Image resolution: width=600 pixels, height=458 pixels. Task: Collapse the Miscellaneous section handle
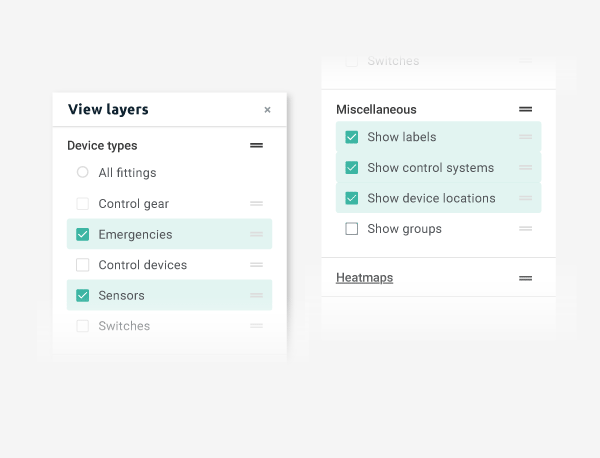[525, 109]
